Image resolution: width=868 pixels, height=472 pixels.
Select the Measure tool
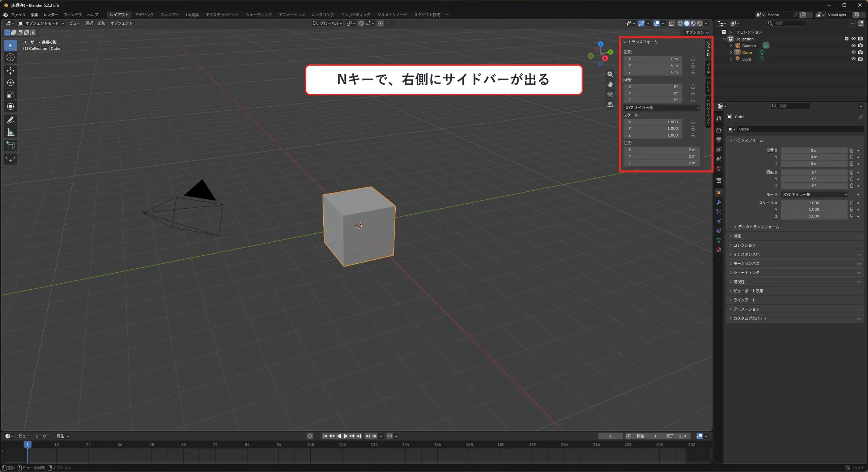pyautogui.click(x=10, y=132)
